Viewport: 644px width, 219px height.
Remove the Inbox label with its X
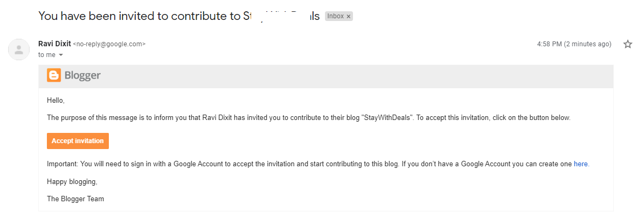pyautogui.click(x=349, y=17)
